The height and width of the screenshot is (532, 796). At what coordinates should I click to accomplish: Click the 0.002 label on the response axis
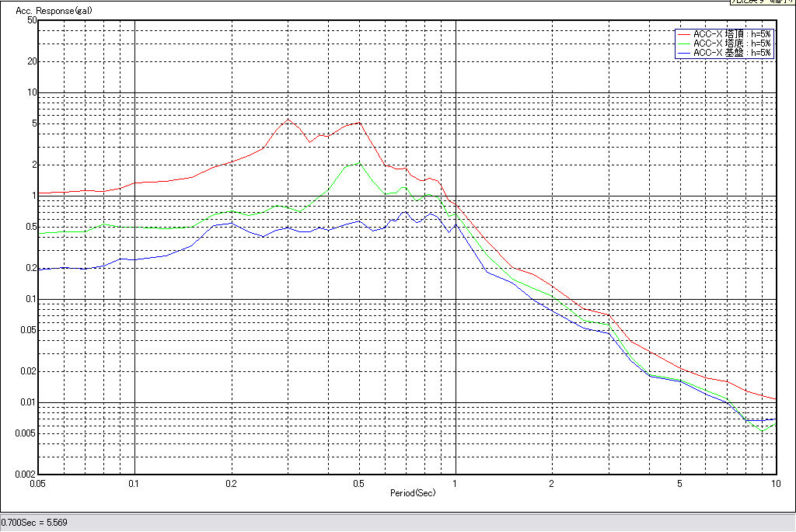coord(26,474)
